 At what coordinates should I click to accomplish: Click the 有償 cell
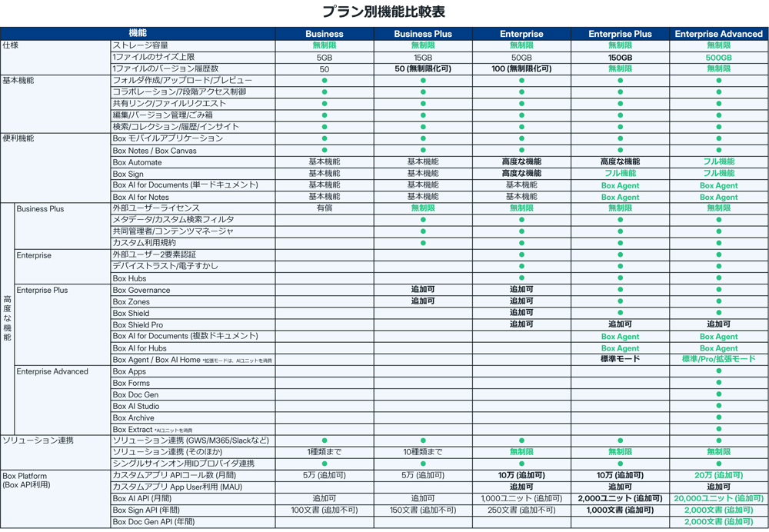tap(325, 208)
